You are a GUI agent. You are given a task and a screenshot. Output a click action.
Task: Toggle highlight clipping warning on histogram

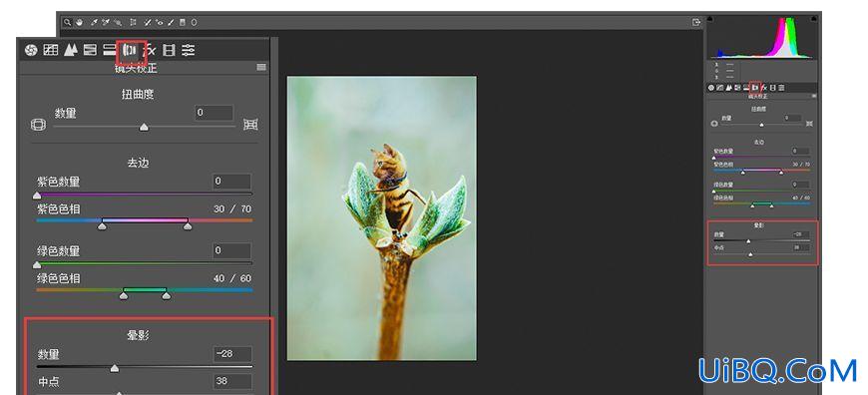point(813,18)
